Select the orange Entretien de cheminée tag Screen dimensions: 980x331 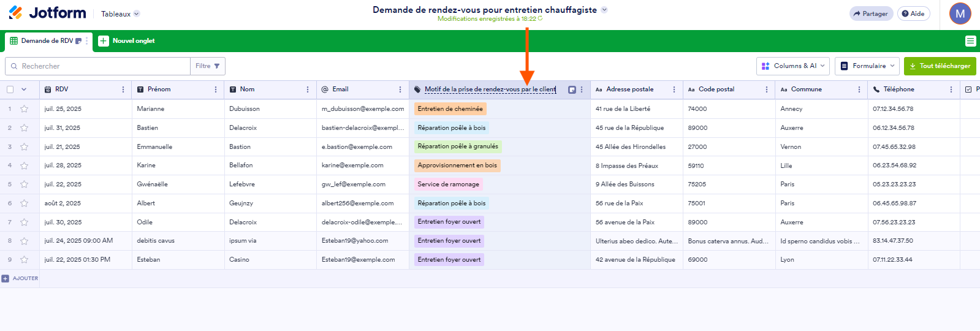tap(450, 109)
